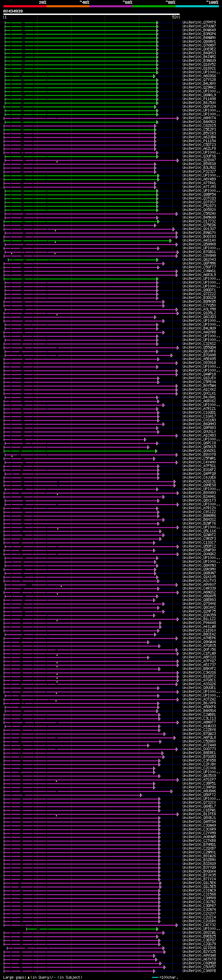Image resolution: width=222 pixels, height=980 pixels.
Task: Open hit UniRef100_C4CY32
Action: (199, 925)
